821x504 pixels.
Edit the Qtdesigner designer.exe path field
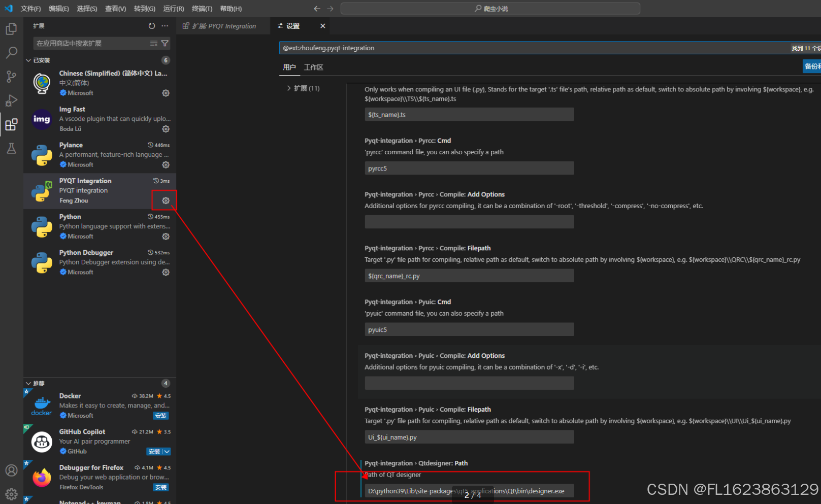pos(469,491)
